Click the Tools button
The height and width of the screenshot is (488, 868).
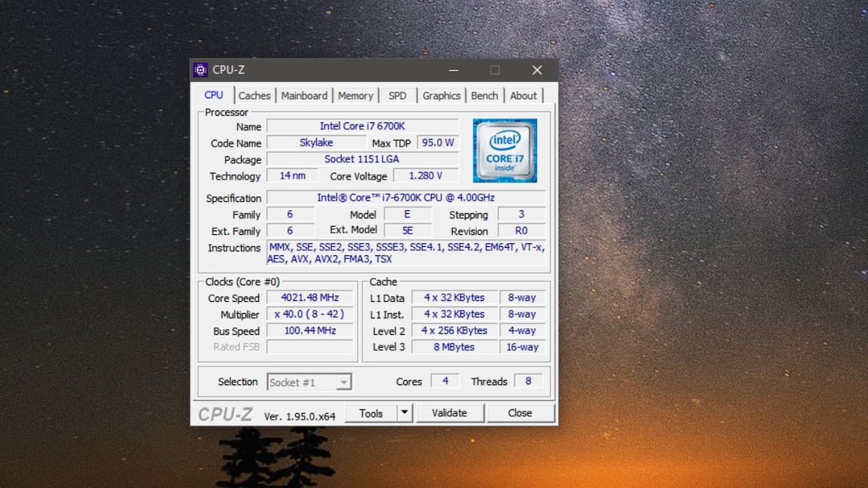coord(371,414)
